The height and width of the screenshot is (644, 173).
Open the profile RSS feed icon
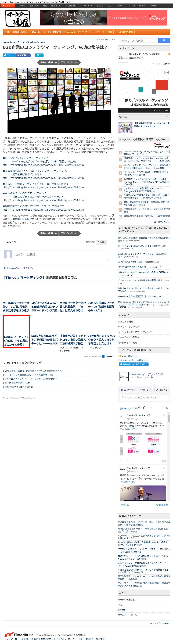169,54
